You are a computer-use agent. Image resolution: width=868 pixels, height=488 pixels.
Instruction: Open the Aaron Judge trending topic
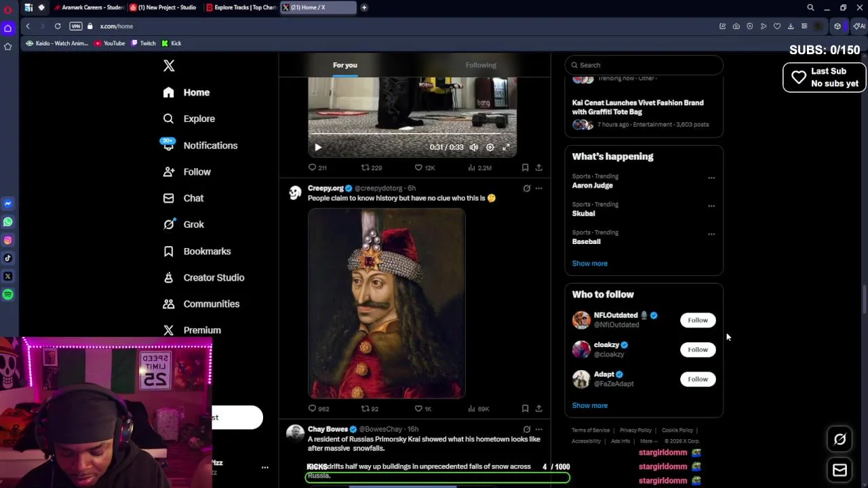pos(593,185)
